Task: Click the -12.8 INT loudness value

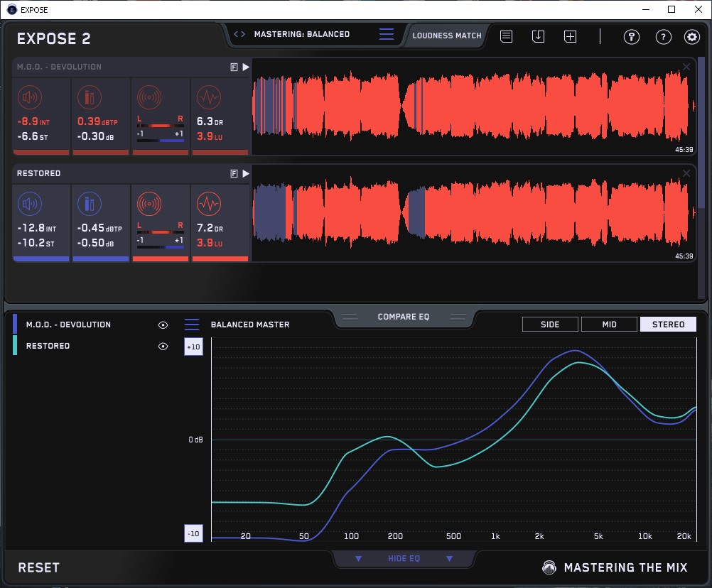Action: click(36, 228)
